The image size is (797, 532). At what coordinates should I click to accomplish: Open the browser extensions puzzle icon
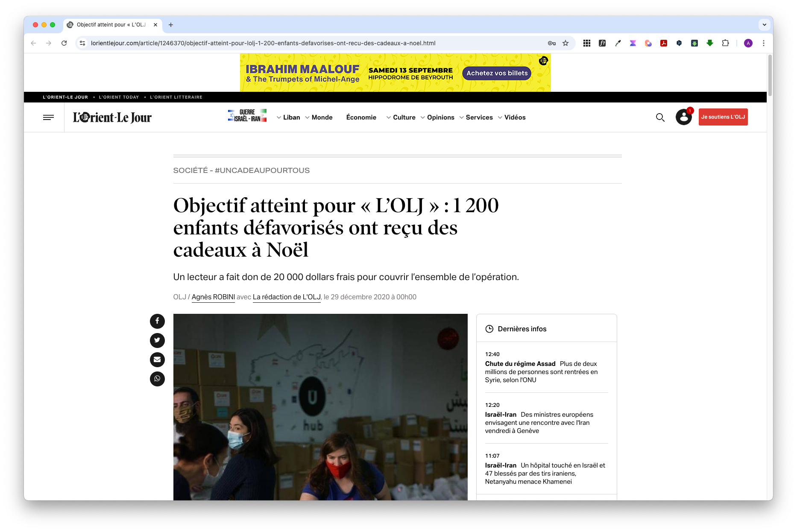coord(725,43)
